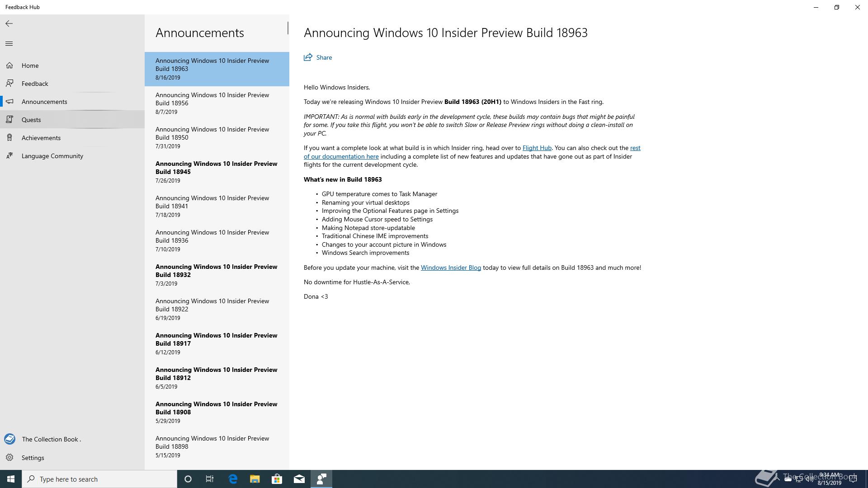Click the Type here to search box
The width and height of the screenshot is (868, 488).
[99, 479]
